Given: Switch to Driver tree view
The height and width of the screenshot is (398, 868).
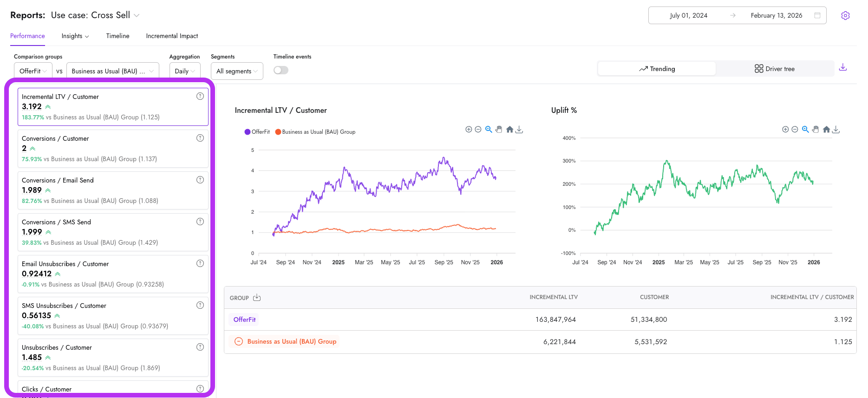Looking at the screenshot, I should (x=774, y=69).
